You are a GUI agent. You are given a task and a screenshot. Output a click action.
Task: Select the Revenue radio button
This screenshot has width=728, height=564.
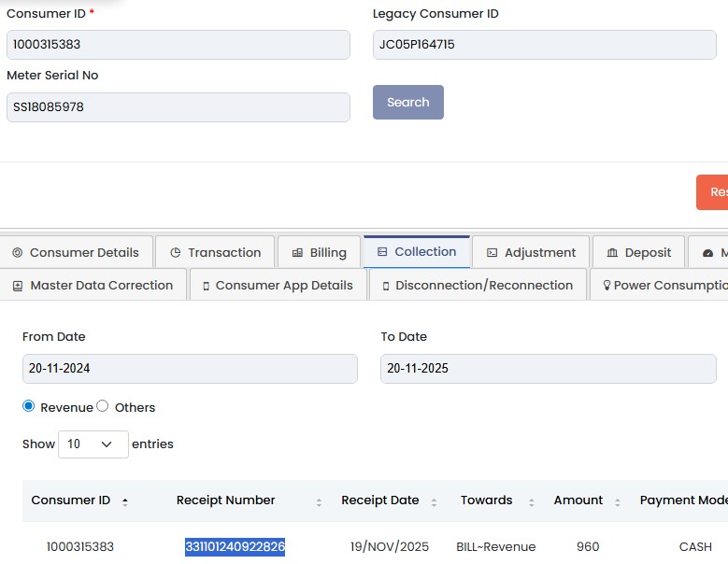pos(28,406)
